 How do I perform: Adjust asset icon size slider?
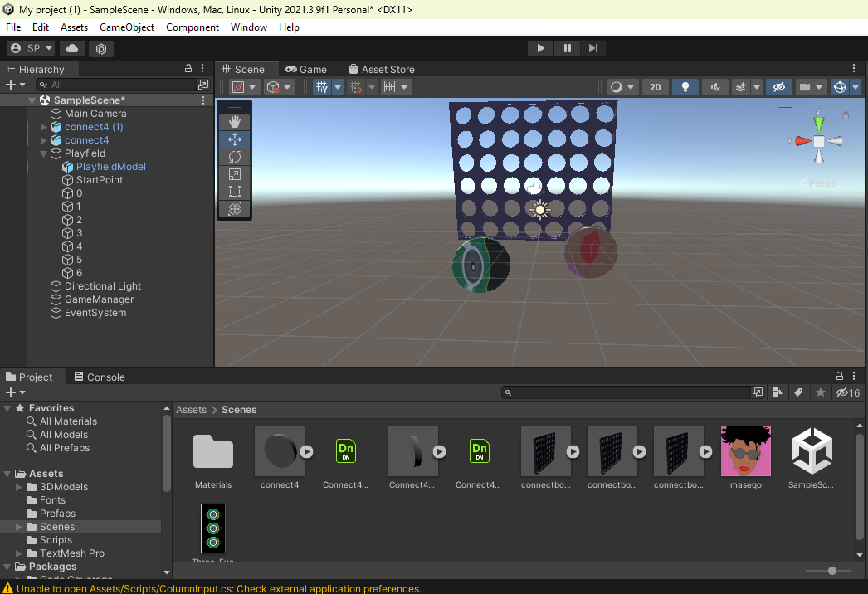(x=831, y=571)
